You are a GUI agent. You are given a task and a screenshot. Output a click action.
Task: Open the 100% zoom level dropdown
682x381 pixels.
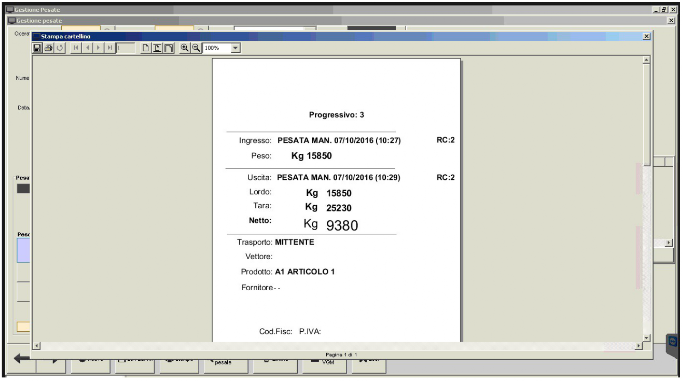(x=235, y=48)
